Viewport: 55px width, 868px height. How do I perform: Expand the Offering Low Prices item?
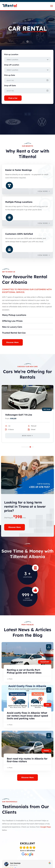[x=27, y=321]
